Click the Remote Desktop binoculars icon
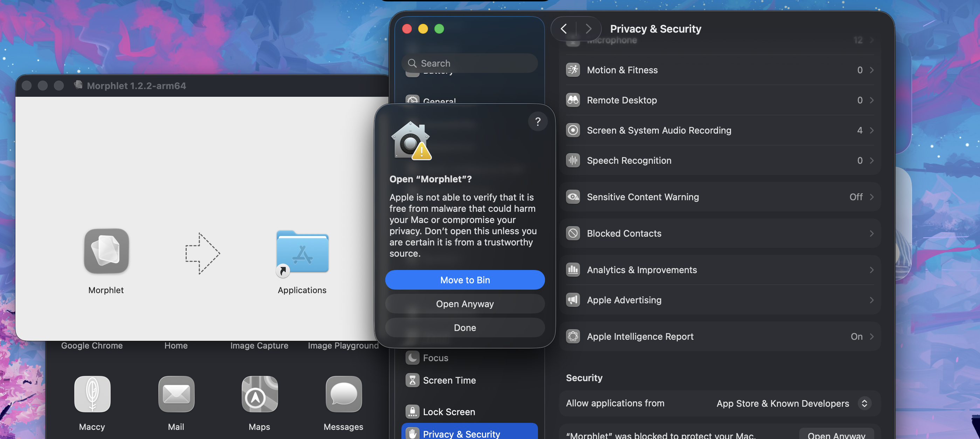 point(573,100)
